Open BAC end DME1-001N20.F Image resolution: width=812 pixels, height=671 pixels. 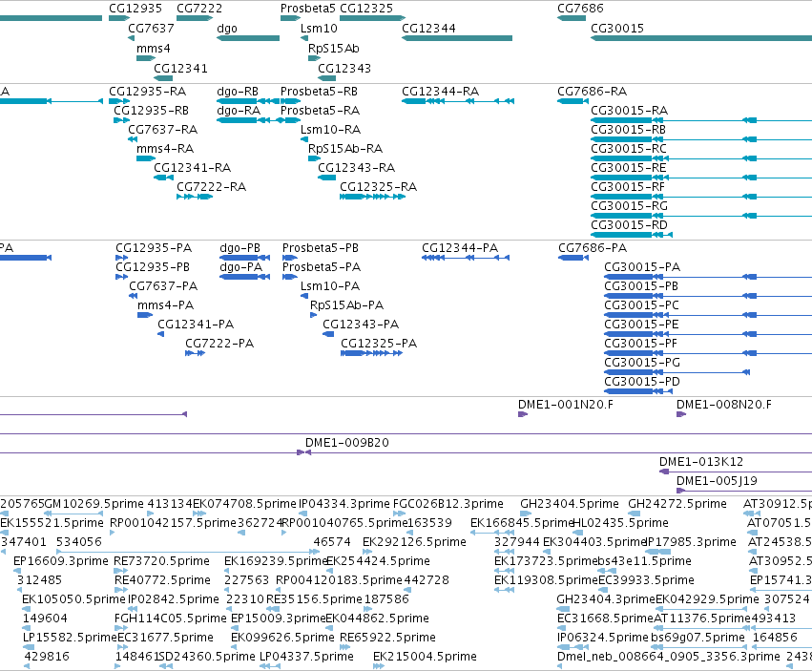(523, 414)
